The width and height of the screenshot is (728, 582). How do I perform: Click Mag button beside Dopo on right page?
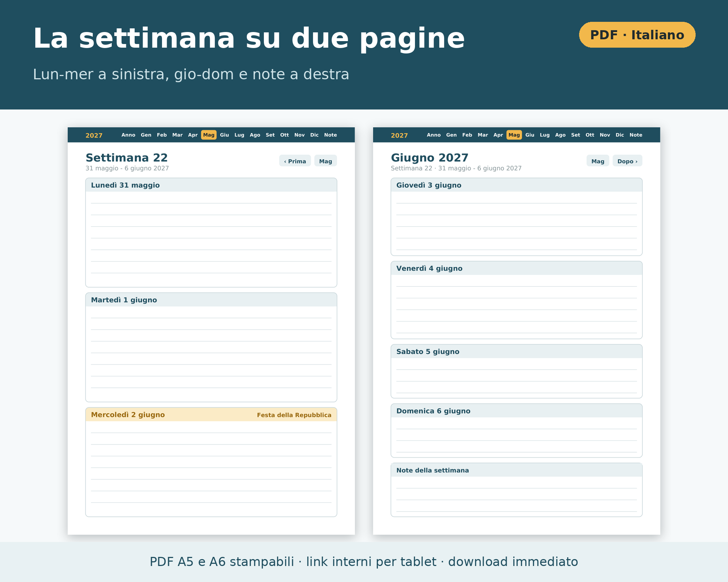coord(598,161)
